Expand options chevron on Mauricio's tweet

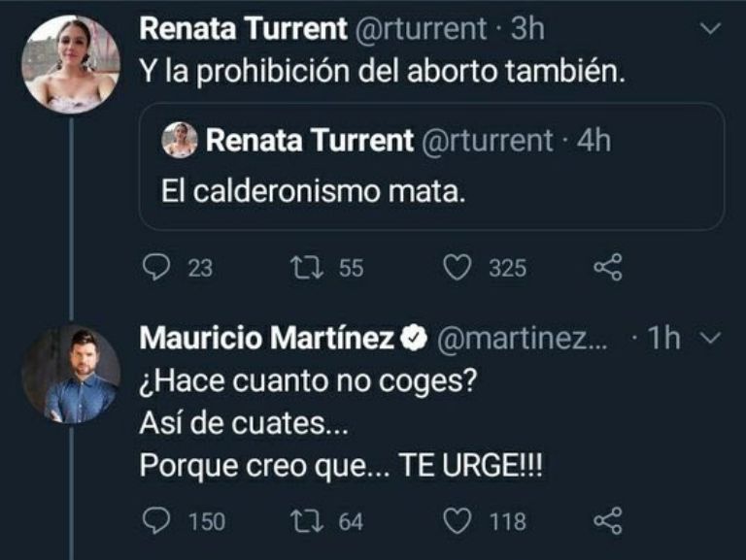pos(709,338)
